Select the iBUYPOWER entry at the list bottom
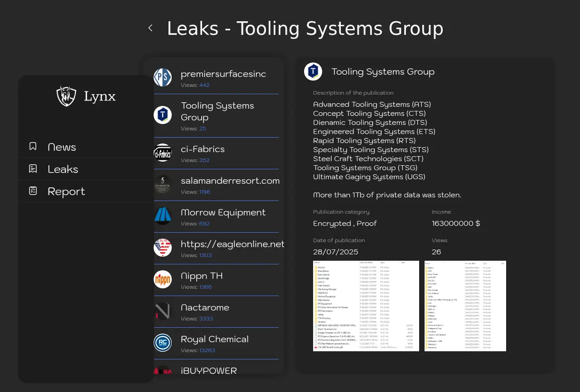Viewport: 580px width, 392px height. click(208, 370)
